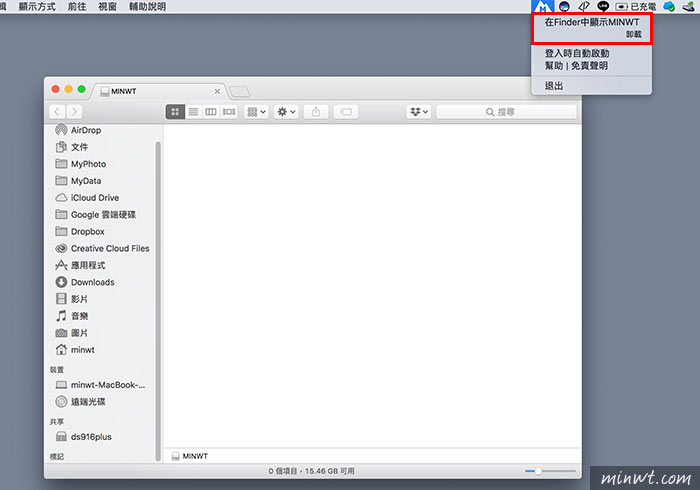Go forward in Finder history
The height and width of the screenshot is (490, 700).
tap(74, 112)
